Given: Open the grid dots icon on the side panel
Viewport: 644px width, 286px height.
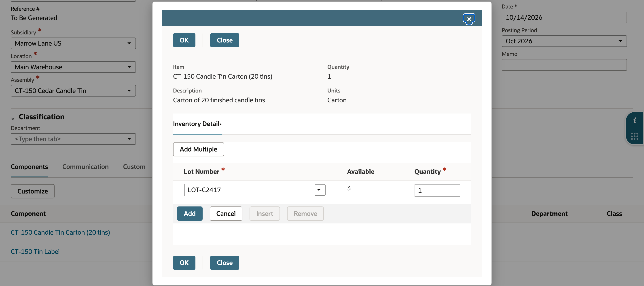Looking at the screenshot, I should point(634,136).
